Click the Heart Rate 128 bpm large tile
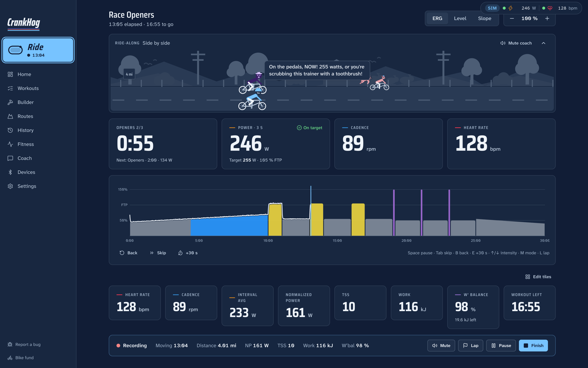 pyautogui.click(x=501, y=144)
